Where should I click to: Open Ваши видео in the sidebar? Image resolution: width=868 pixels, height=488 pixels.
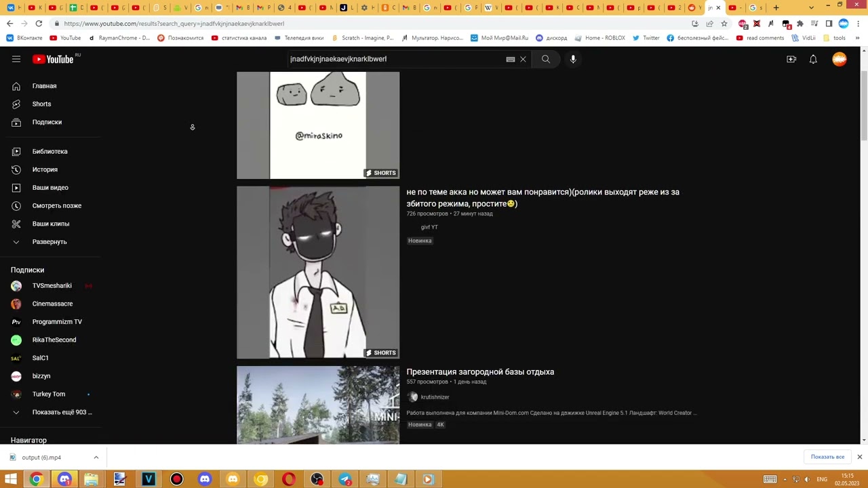tap(51, 188)
